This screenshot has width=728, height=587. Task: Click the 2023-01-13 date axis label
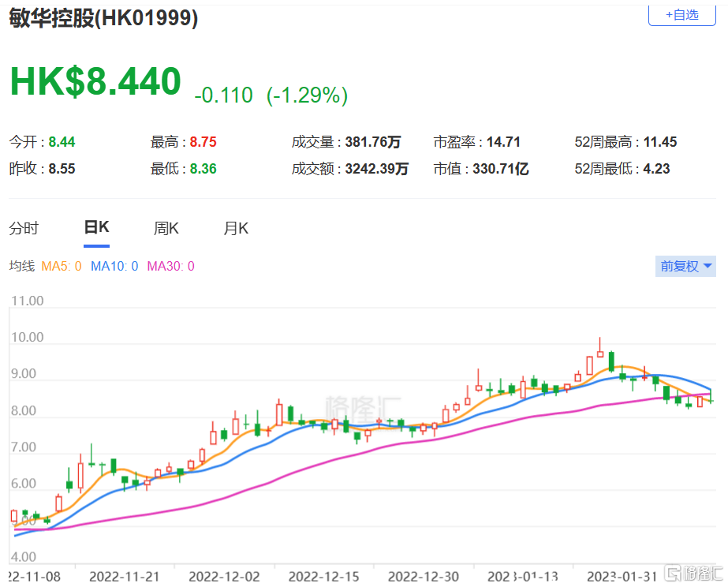523,577
